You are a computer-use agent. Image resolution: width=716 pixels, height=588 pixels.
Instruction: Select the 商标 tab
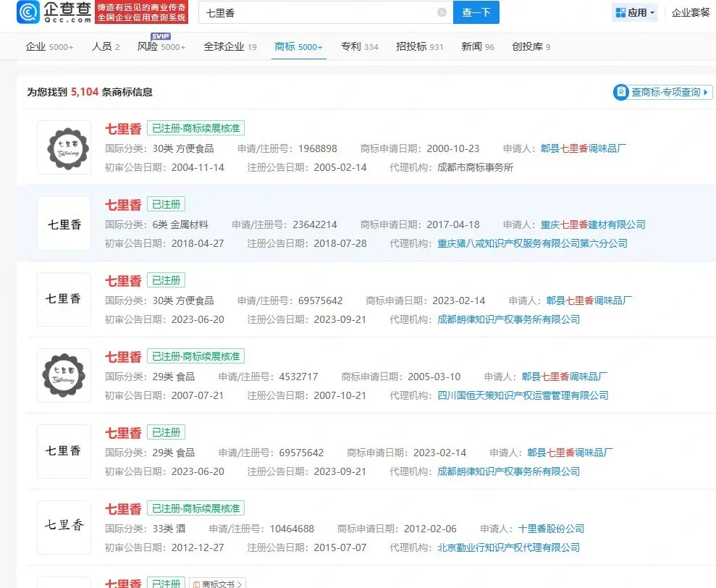point(299,46)
